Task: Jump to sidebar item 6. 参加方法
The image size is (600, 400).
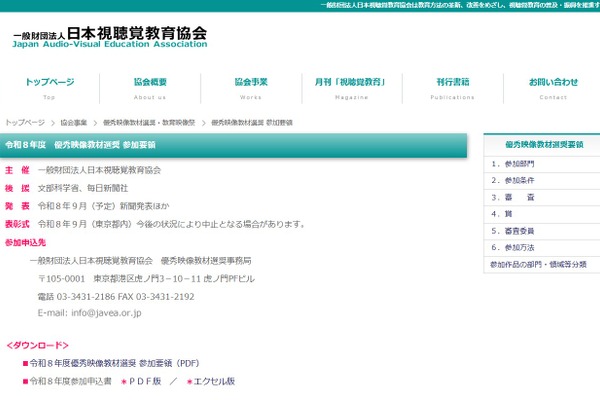Action: pos(541,248)
